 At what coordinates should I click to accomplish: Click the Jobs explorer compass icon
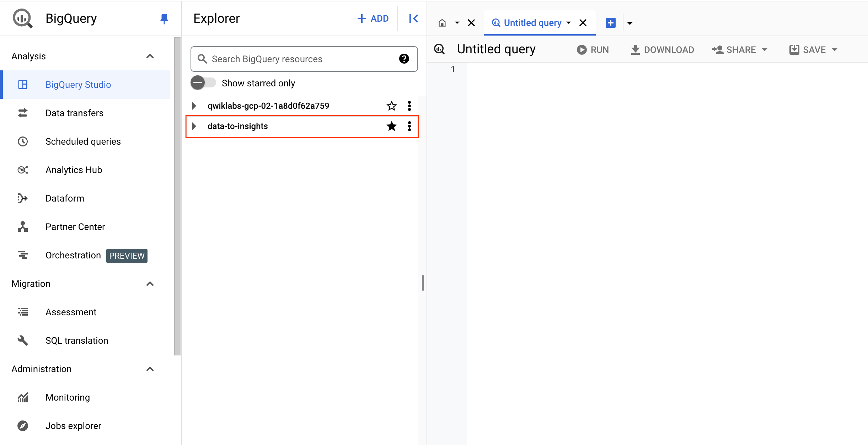coord(23,426)
